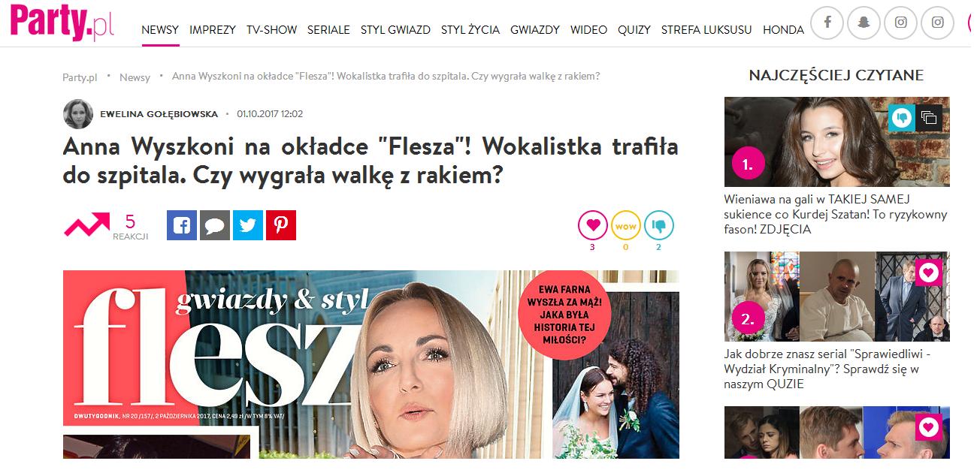Toggle the thumbs-down dislike reaction
This screenshot has height=470, width=980.
tap(658, 224)
